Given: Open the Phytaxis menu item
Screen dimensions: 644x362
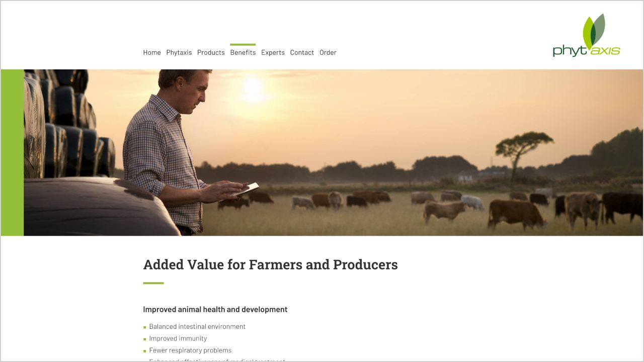Looking at the screenshot, I should [179, 52].
